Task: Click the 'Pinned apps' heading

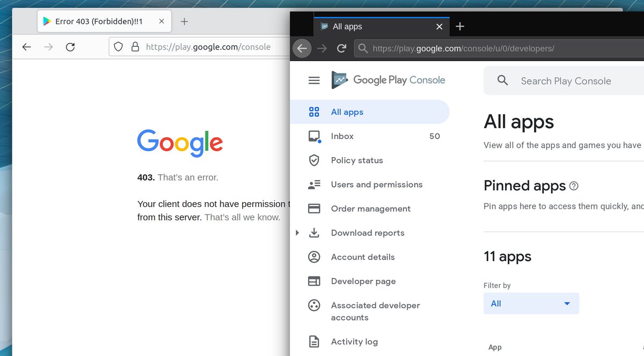Action: 525,186
